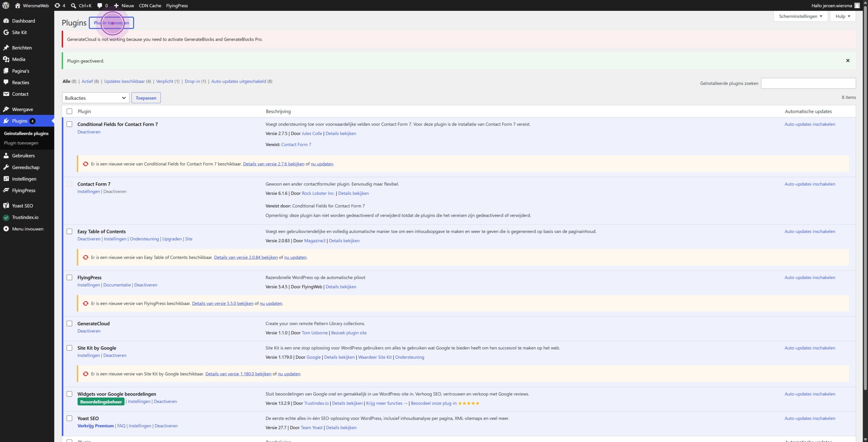
Task: Click Site Kit G icon in sidebar
Action: pyautogui.click(x=6, y=32)
